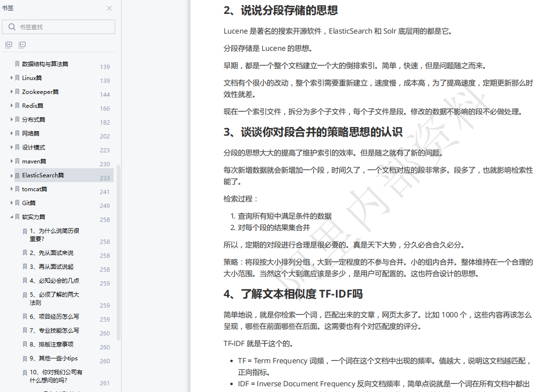Click the bookmark icon beside "tomcat篇"
The width and height of the screenshot is (559, 392).
click(17, 189)
